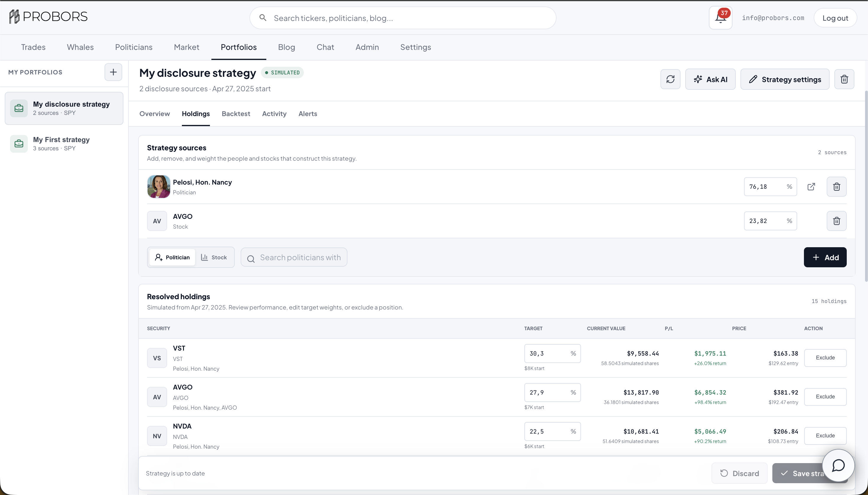
Task: Exclude the NVDA holding
Action: [825, 436]
